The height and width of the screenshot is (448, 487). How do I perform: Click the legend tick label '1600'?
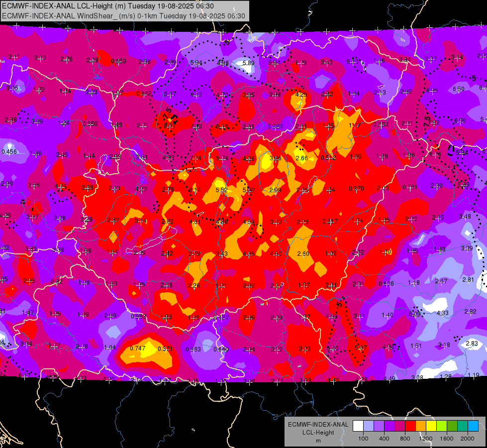coord(447,439)
